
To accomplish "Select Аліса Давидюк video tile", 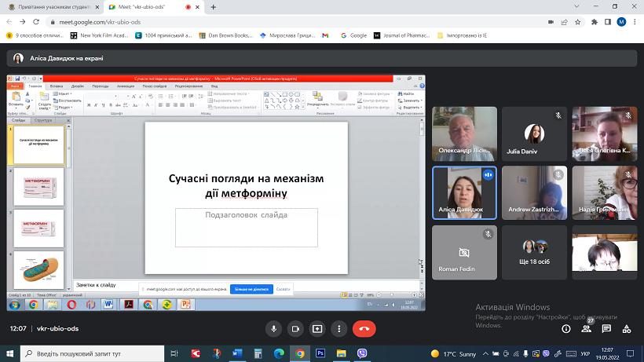I will 464,193.
